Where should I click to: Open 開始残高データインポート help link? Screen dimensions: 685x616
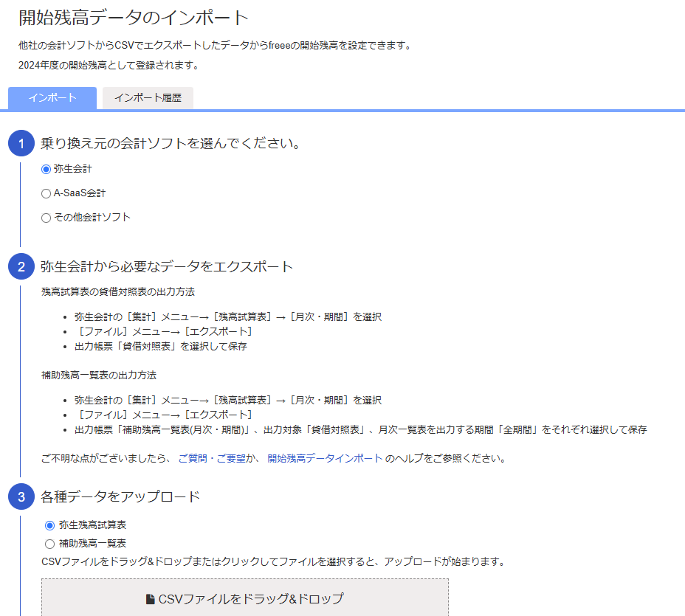point(325,458)
